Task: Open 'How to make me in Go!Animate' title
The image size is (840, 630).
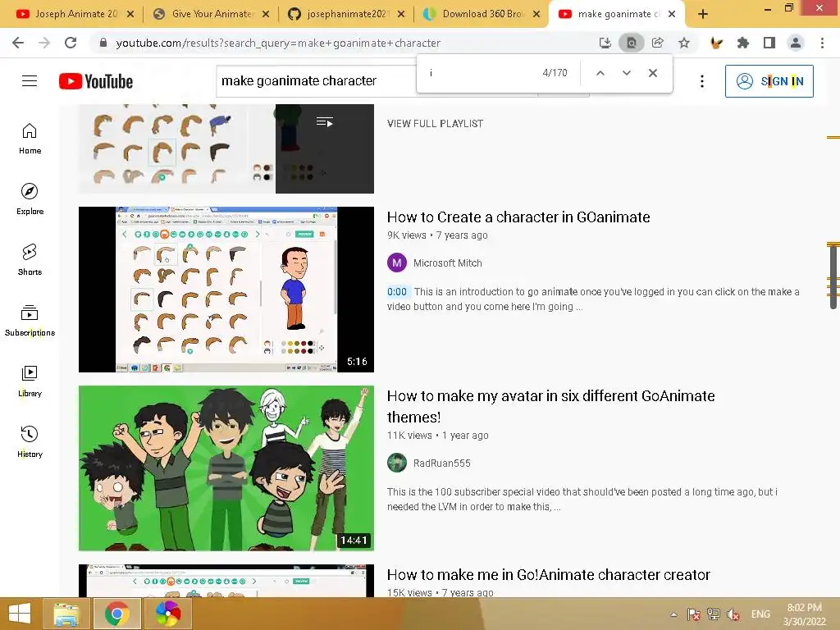Action: tap(549, 575)
